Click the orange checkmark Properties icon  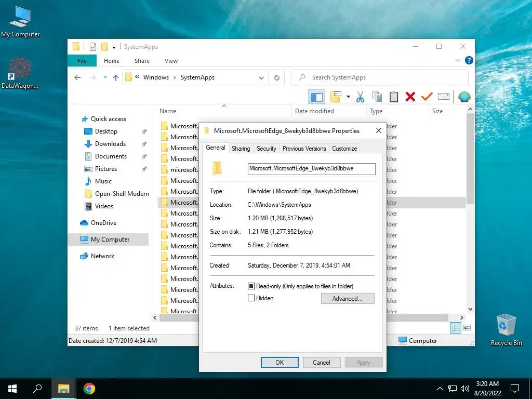[x=427, y=97]
